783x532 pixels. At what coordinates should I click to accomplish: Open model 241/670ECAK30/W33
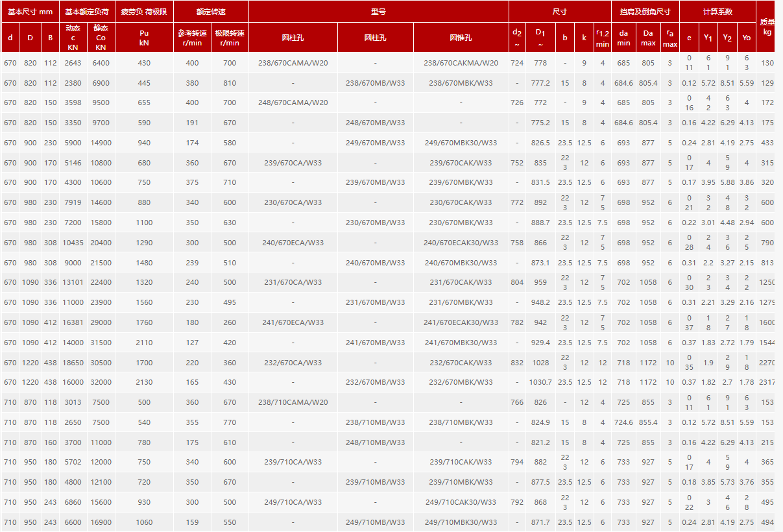461,322
